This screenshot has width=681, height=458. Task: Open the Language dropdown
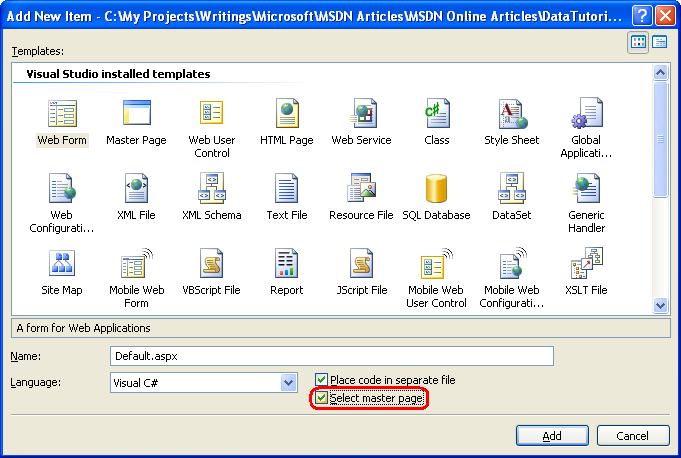pos(288,383)
